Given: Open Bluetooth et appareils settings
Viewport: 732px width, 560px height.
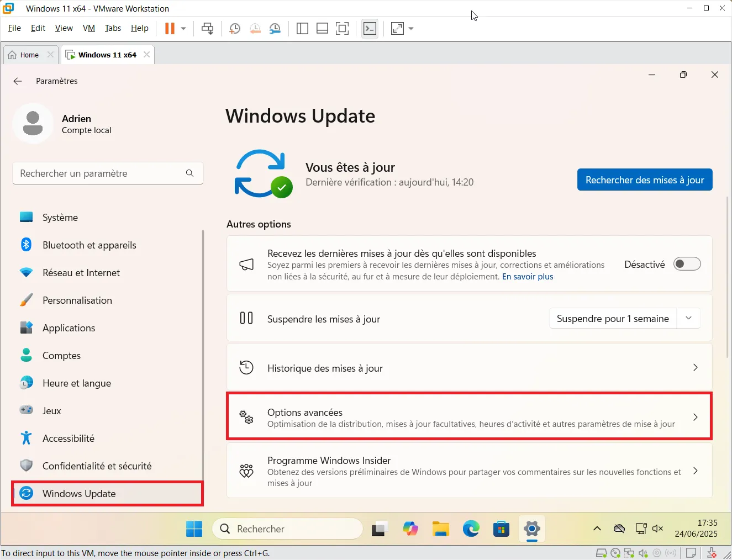Looking at the screenshot, I should pyautogui.click(x=108, y=245).
